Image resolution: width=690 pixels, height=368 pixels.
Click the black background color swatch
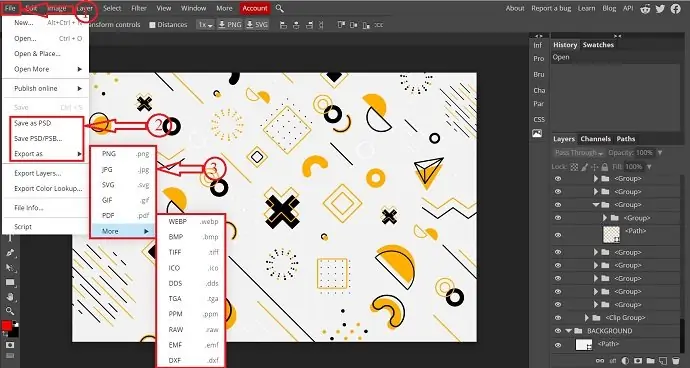[x=15, y=333]
